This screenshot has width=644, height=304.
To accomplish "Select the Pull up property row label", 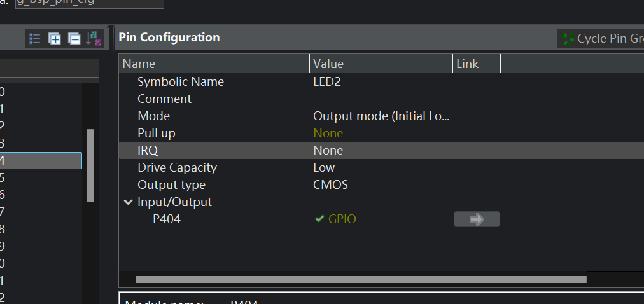I will pos(157,134).
